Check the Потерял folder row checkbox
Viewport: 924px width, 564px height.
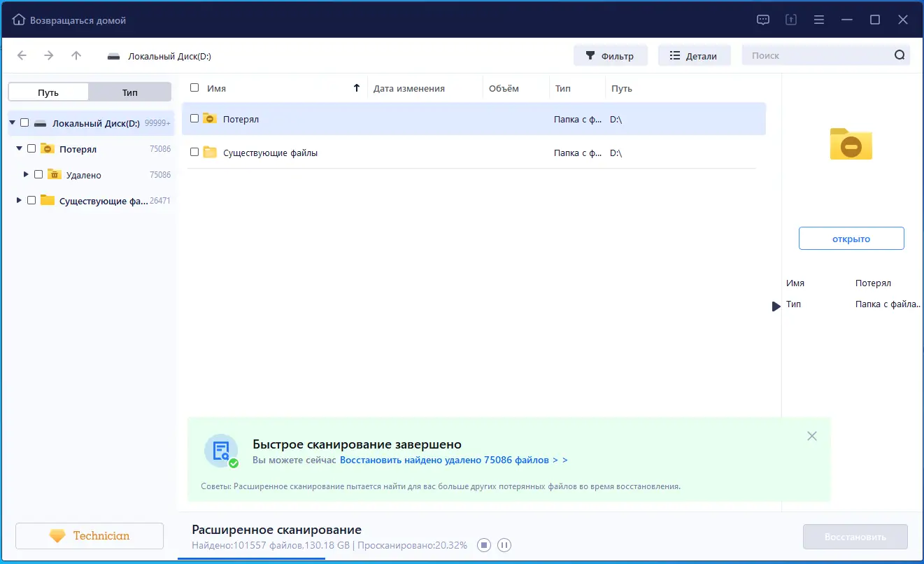point(194,118)
